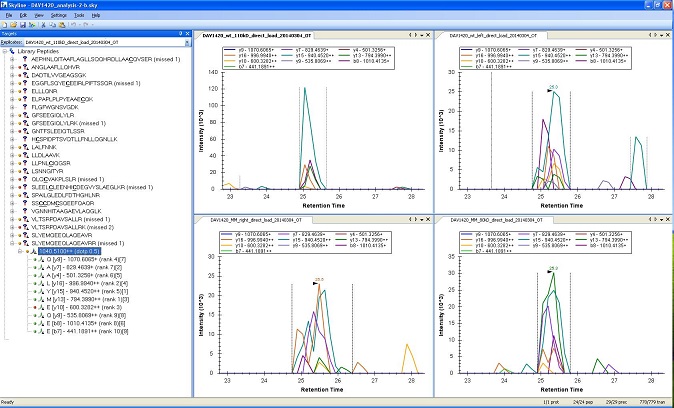Collapse the Library Peptides tree node
The image size is (674, 408).
point(4,53)
